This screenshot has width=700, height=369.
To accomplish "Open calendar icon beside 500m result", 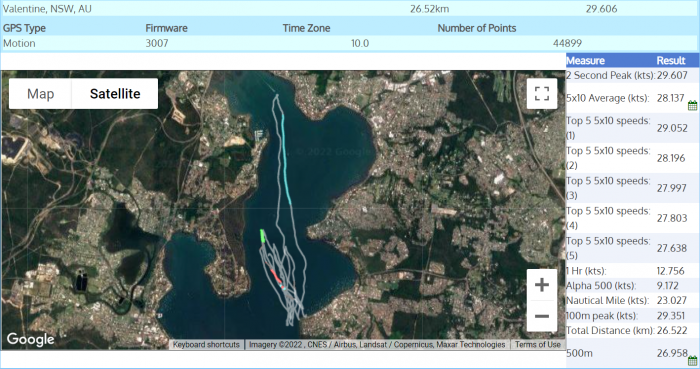I will point(692,361).
